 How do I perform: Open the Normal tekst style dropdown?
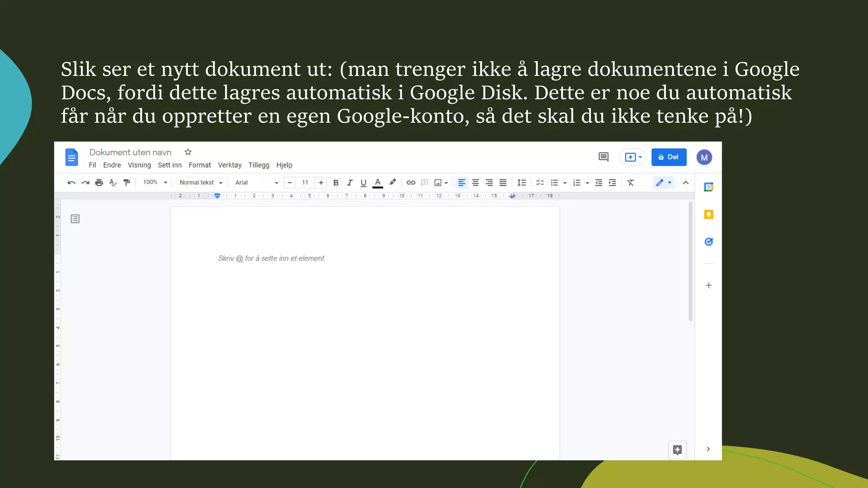click(201, 183)
